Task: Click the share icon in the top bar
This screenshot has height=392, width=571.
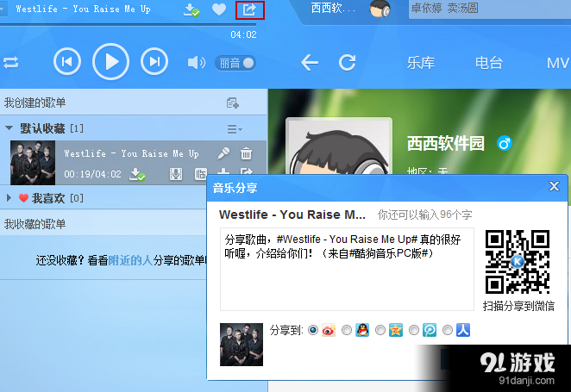Action: click(x=249, y=9)
